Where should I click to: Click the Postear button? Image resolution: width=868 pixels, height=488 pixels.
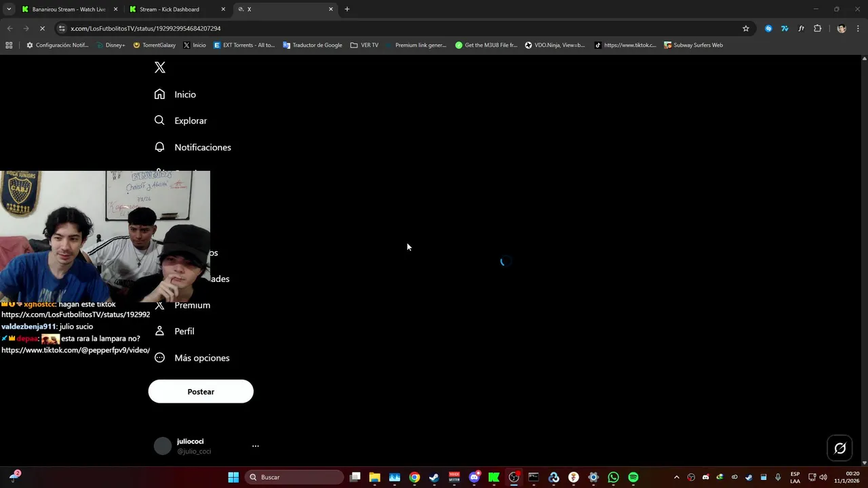point(201,392)
